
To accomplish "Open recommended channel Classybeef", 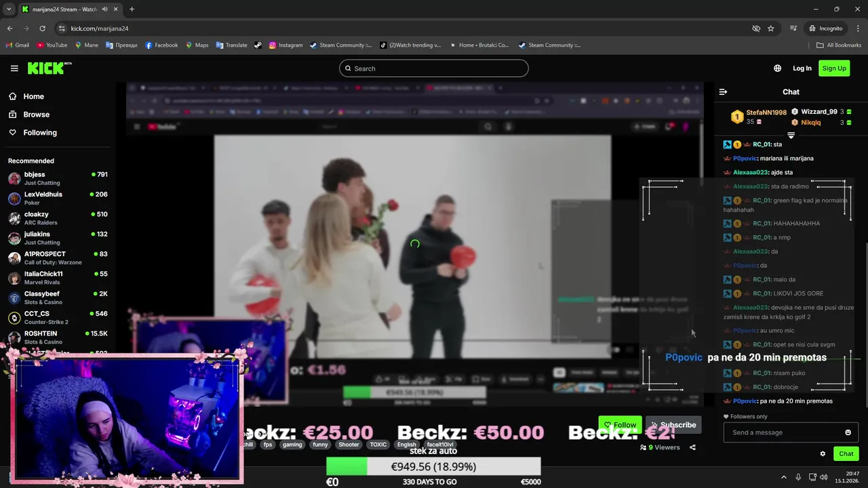I will tap(58, 298).
